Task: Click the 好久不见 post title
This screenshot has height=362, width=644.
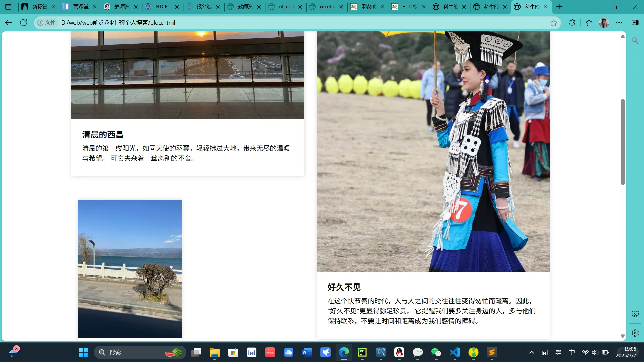Action: coord(344,287)
